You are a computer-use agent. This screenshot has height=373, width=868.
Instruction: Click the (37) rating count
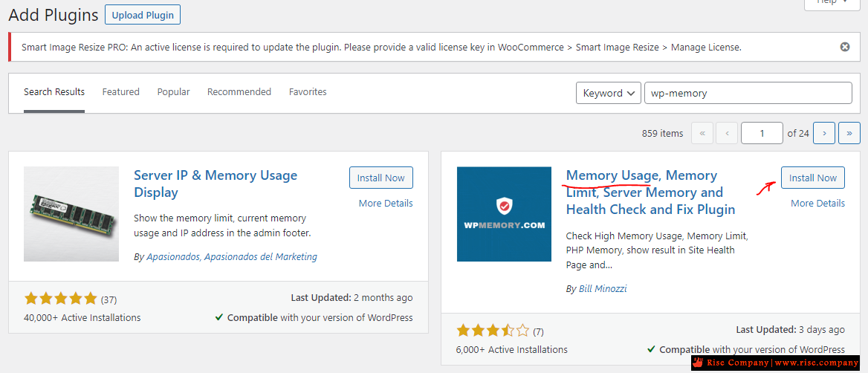109,300
